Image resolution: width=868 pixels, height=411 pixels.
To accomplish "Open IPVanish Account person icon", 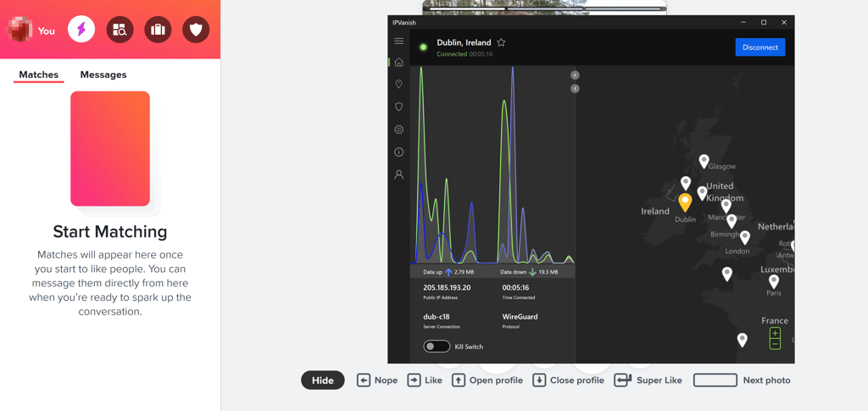I will click(x=398, y=175).
